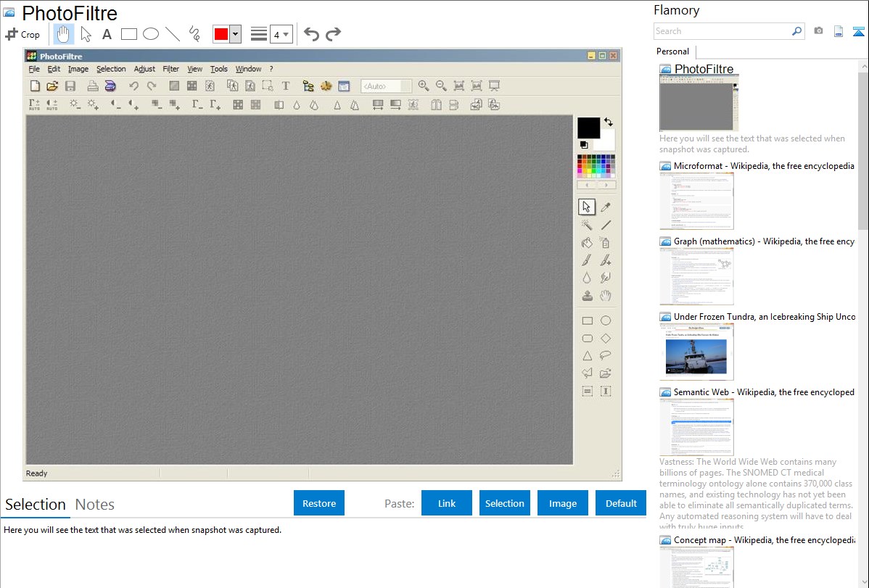Open the Tools menu

tap(219, 69)
